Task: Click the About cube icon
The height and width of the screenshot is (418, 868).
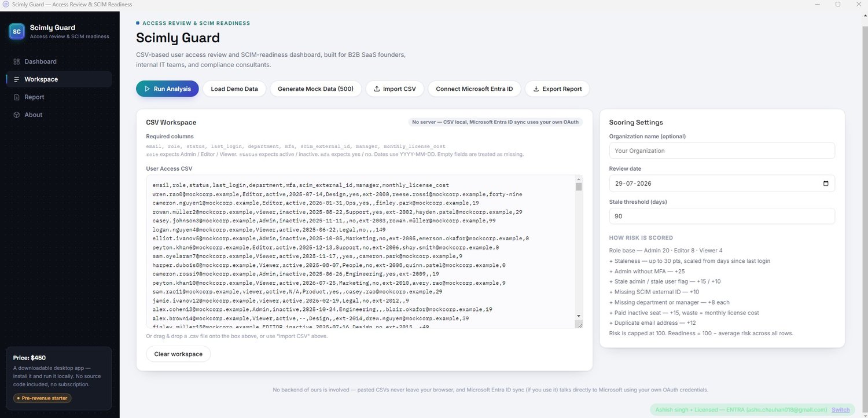Action: click(17, 115)
